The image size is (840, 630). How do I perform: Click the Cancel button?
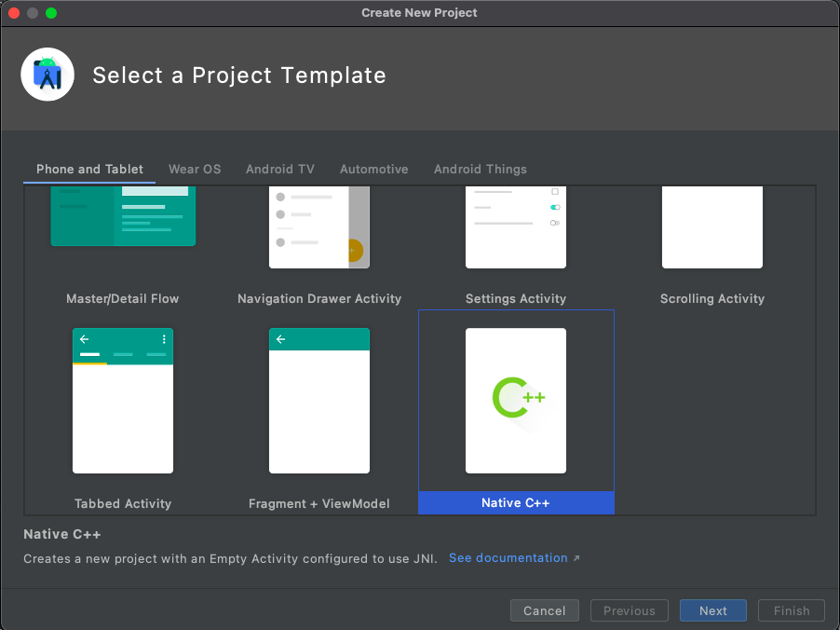[544, 610]
